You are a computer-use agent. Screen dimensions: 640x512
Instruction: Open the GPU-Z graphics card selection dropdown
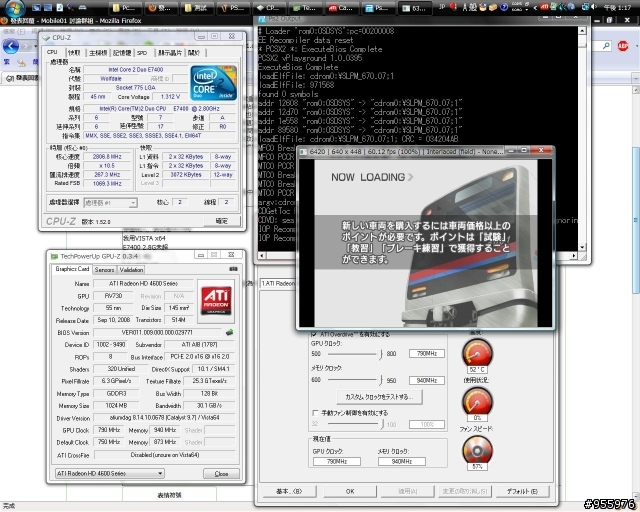pyautogui.click(x=109, y=473)
